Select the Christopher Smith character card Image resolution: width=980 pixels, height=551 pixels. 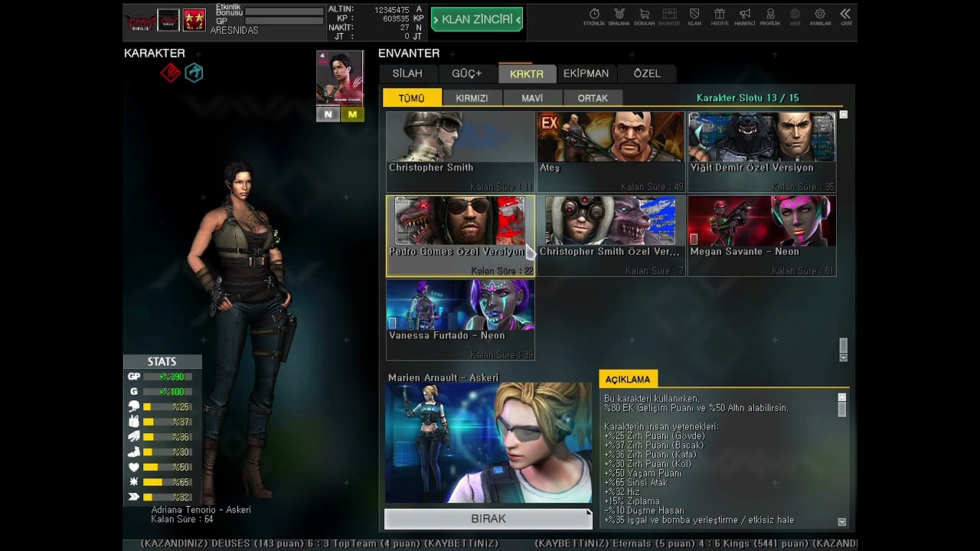460,152
